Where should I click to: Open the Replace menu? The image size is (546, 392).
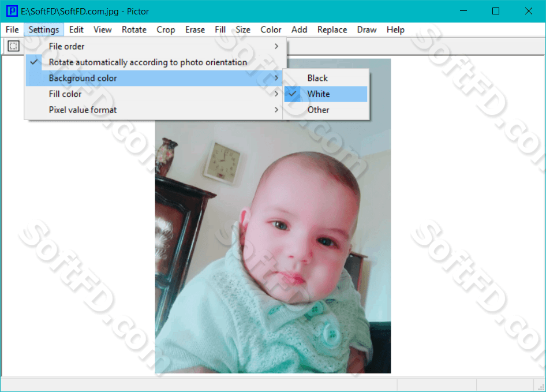point(332,29)
